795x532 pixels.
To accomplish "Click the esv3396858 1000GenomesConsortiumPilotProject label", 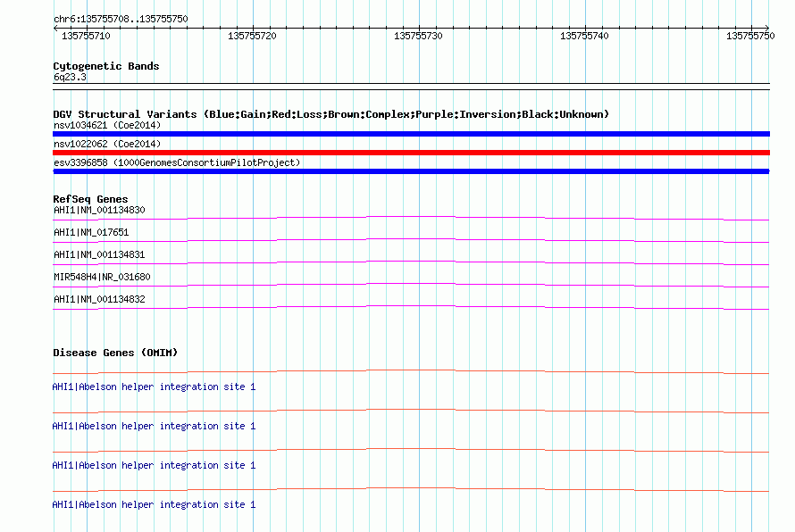I will 177,162.
